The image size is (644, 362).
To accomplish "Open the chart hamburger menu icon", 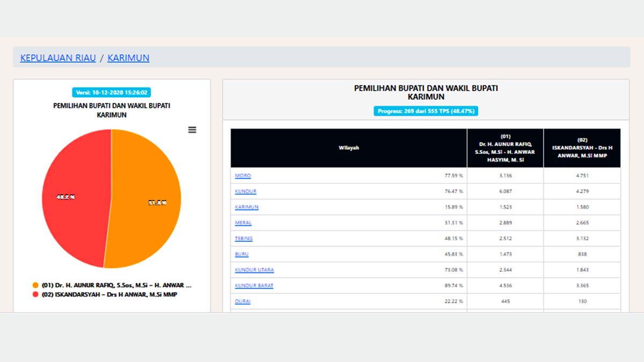I will pos(192,130).
